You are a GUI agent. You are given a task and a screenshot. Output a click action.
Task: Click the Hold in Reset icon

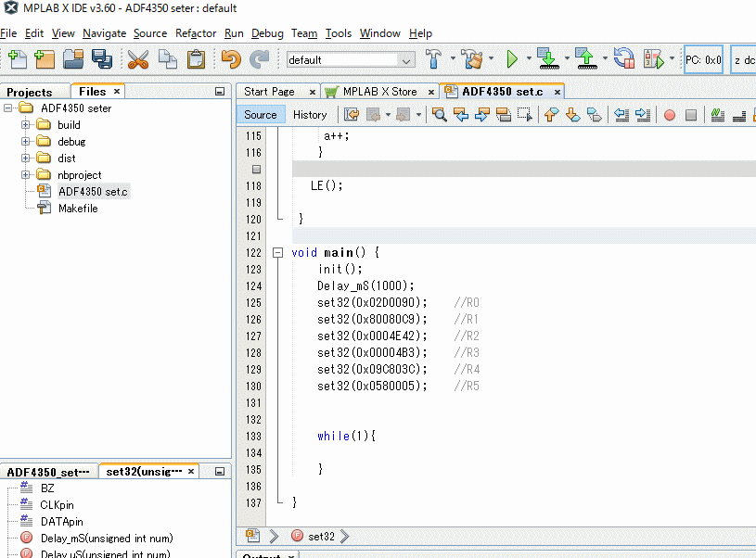pos(624,58)
